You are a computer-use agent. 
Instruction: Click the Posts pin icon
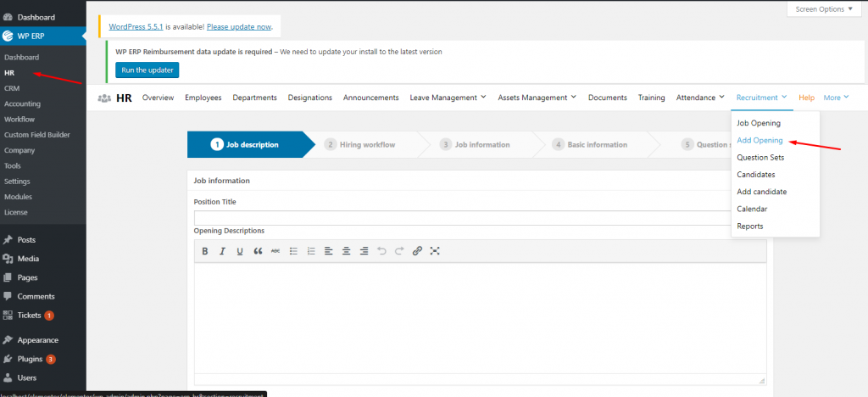click(x=8, y=240)
